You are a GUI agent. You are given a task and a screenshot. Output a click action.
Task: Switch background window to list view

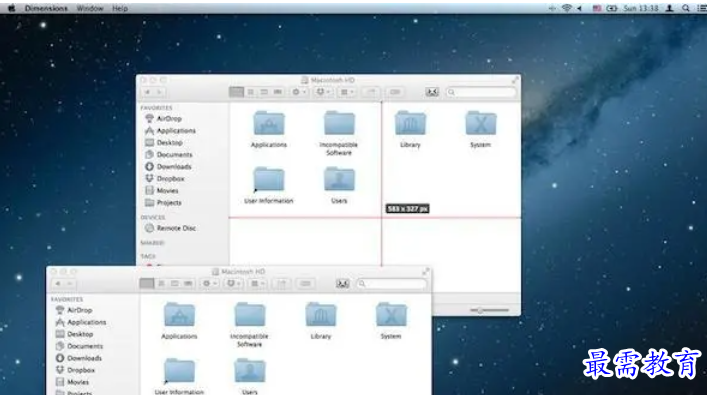[250, 92]
